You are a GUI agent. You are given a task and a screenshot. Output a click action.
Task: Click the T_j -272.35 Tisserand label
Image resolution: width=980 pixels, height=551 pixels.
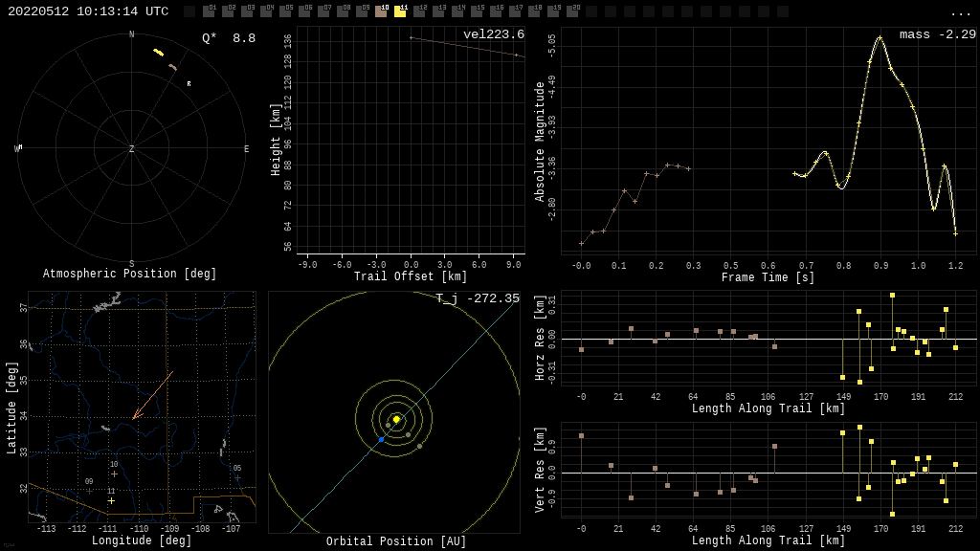pos(478,299)
